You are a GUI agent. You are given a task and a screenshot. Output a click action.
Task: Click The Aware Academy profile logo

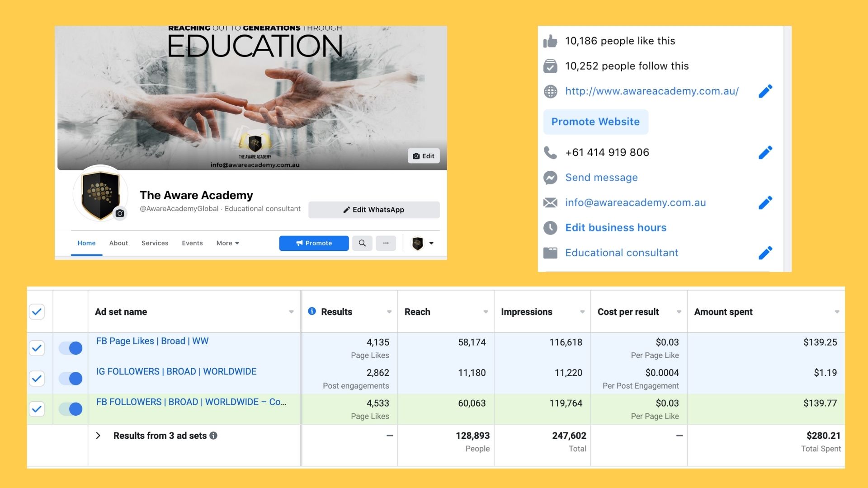(x=100, y=193)
